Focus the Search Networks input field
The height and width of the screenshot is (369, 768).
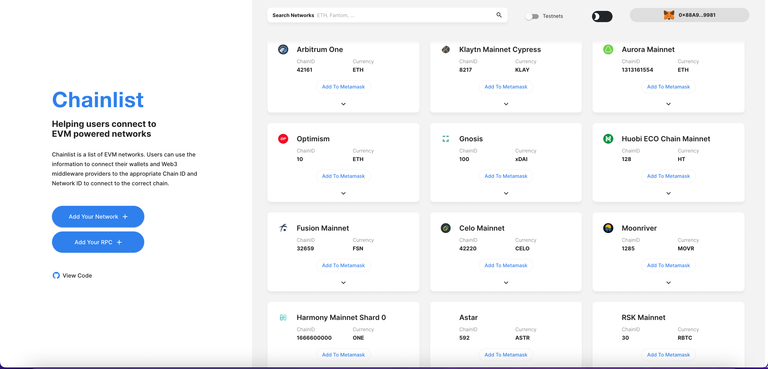[387, 15]
